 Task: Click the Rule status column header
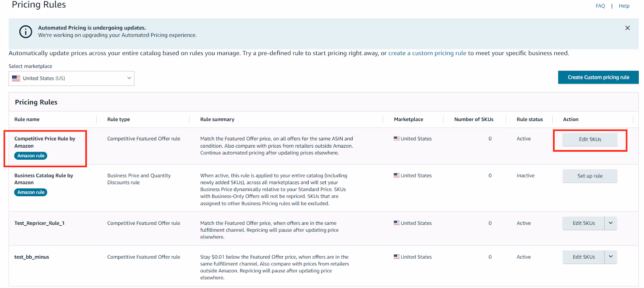tap(530, 119)
